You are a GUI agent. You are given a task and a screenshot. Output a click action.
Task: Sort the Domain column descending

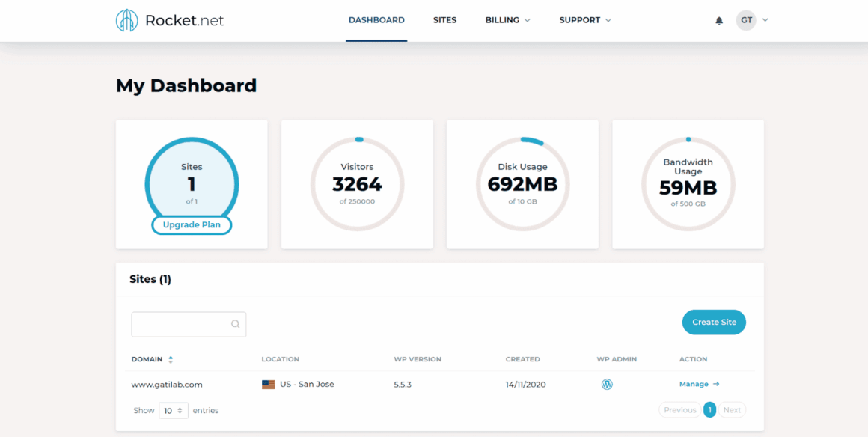coord(171,361)
